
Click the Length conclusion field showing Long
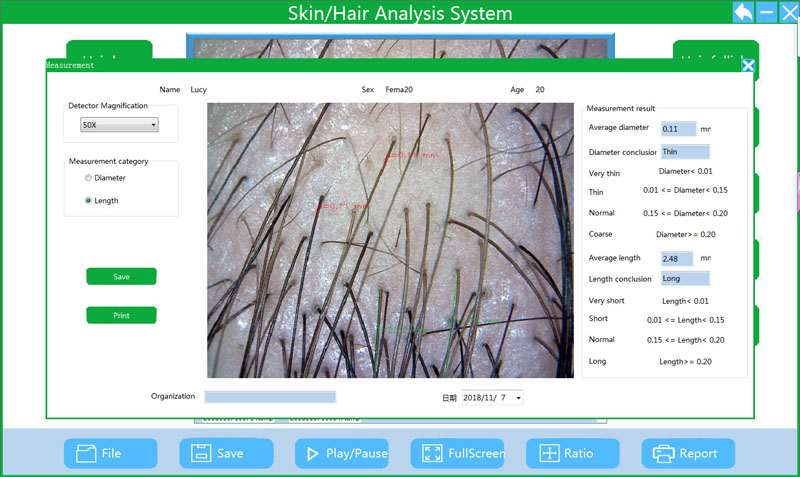coord(684,279)
